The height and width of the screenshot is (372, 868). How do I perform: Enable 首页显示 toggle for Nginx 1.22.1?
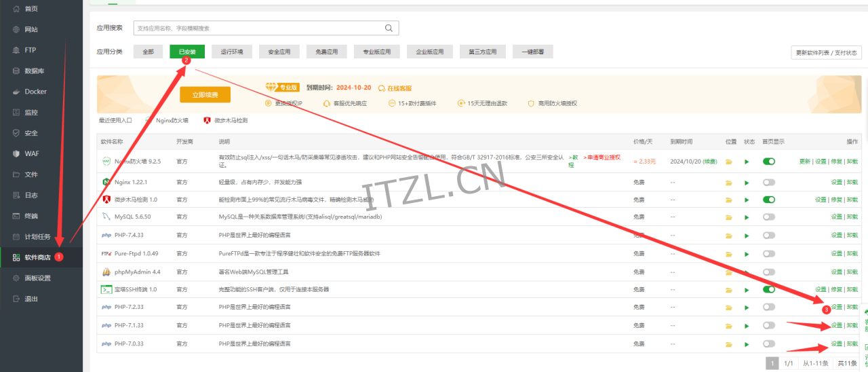coord(769,183)
